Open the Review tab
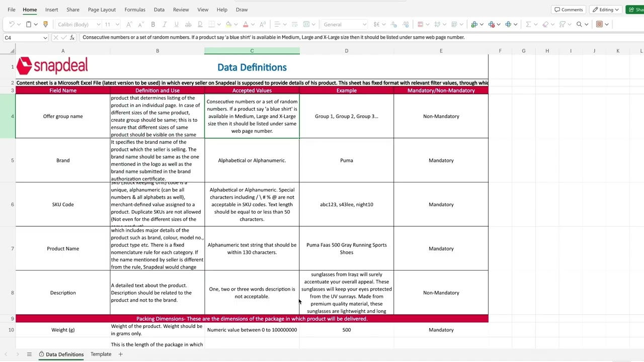644x362 pixels. pos(181,10)
